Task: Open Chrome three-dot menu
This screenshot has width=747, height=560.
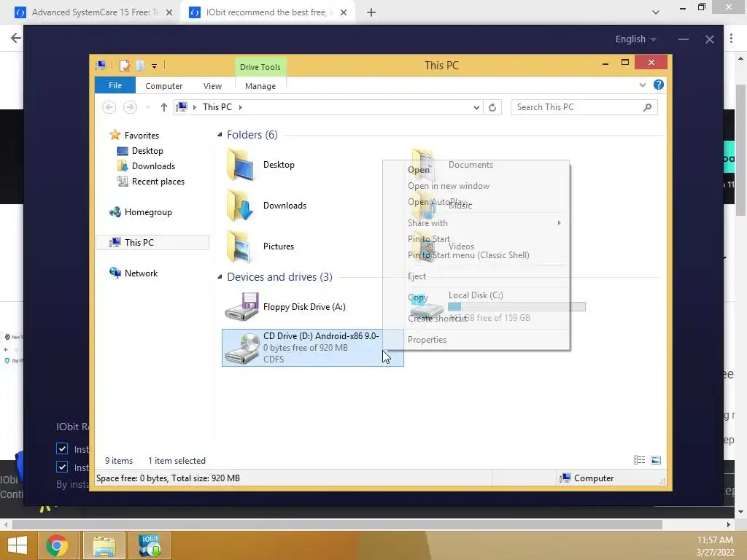Action: (x=731, y=39)
